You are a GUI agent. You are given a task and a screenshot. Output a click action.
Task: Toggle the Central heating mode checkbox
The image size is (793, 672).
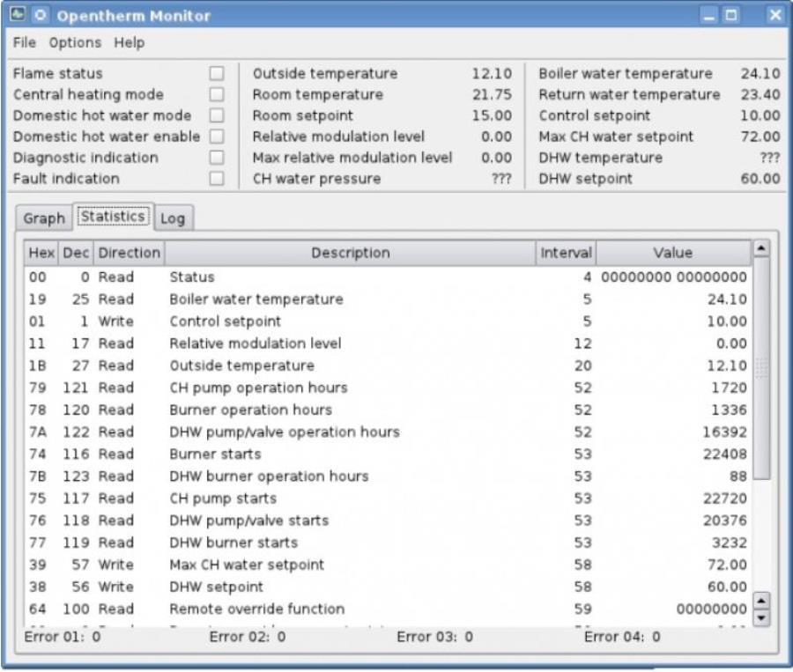pos(217,95)
